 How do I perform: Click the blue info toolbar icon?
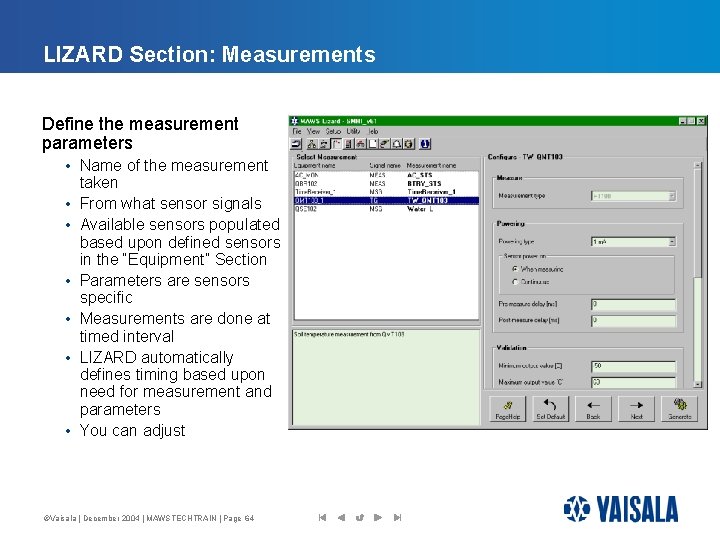point(425,144)
